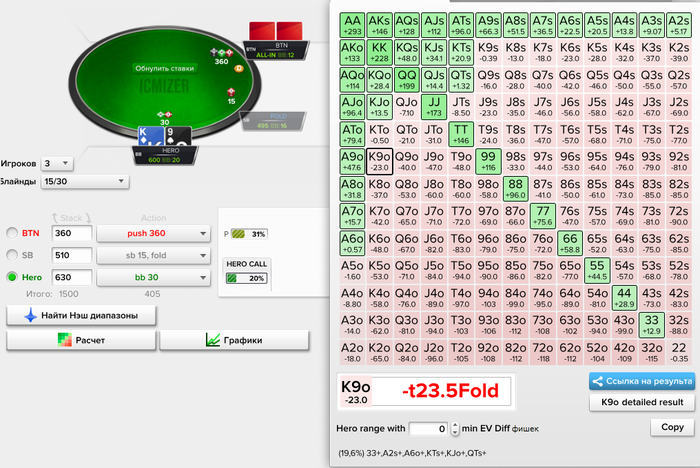The image size is (700, 468).
Task: Click K9o detailed result button
Action: click(642, 402)
